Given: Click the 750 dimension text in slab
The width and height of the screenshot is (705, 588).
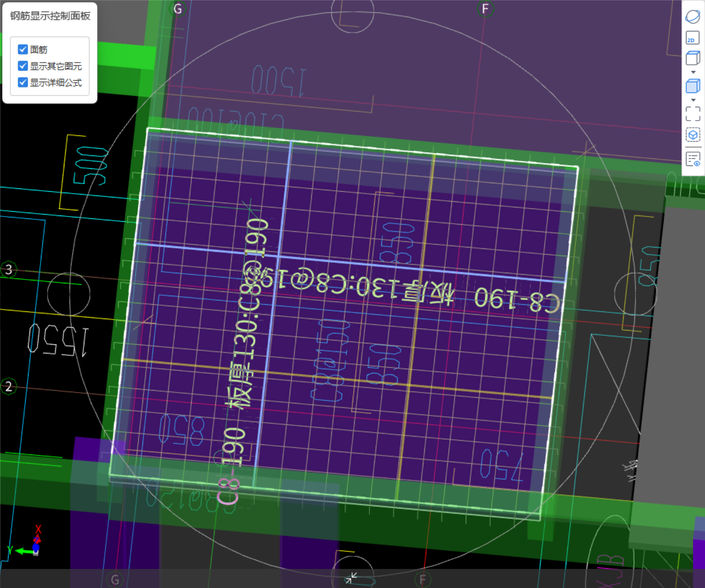Looking at the screenshot, I should click(501, 465).
